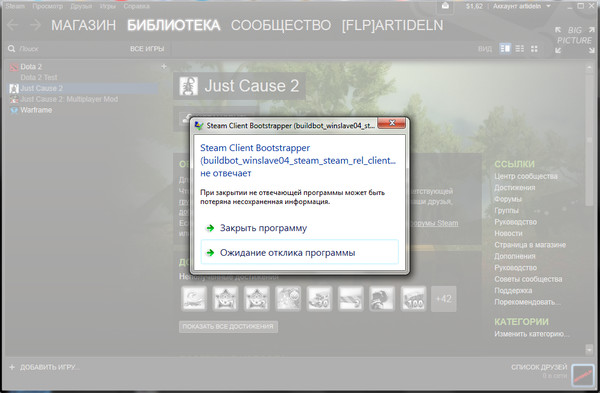Open first achievement thumbnail
The height and width of the screenshot is (393, 600).
tap(194, 298)
